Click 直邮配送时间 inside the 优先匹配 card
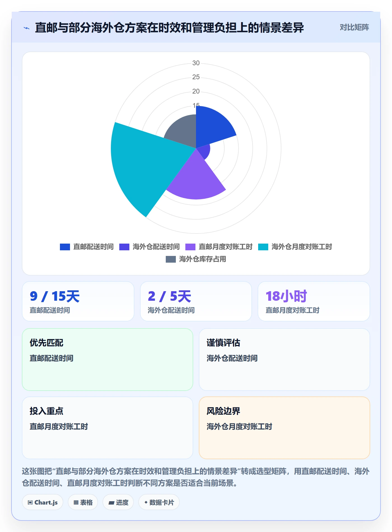The height and width of the screenshot is (532, 392). (x=52, y=358)
